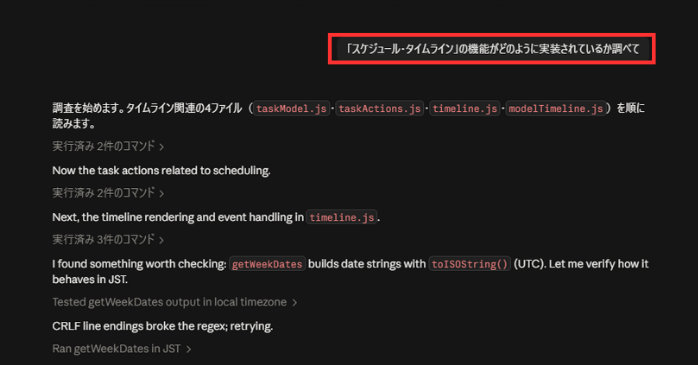Viewport: 698px width, 365px height.
Task: Expand 実行済み 3件のコマンド row
Action: [108, 240]
